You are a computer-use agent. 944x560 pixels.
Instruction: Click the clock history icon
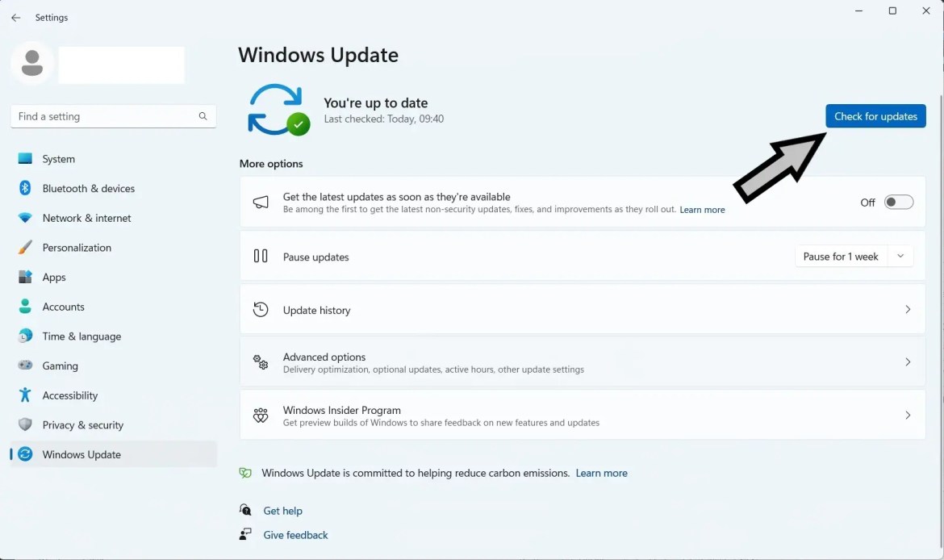(x=260, y=310)
